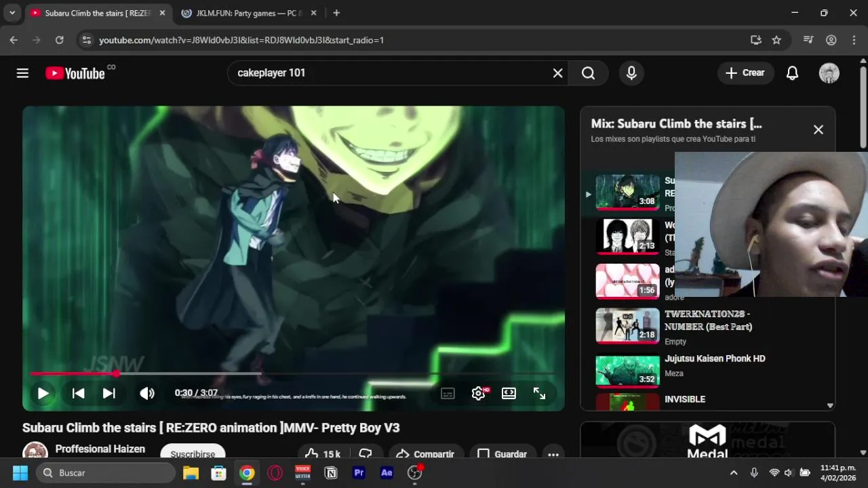This screenshot has height=488, width=868.
Task: Skip to the previous video
Action: [78, 393]
